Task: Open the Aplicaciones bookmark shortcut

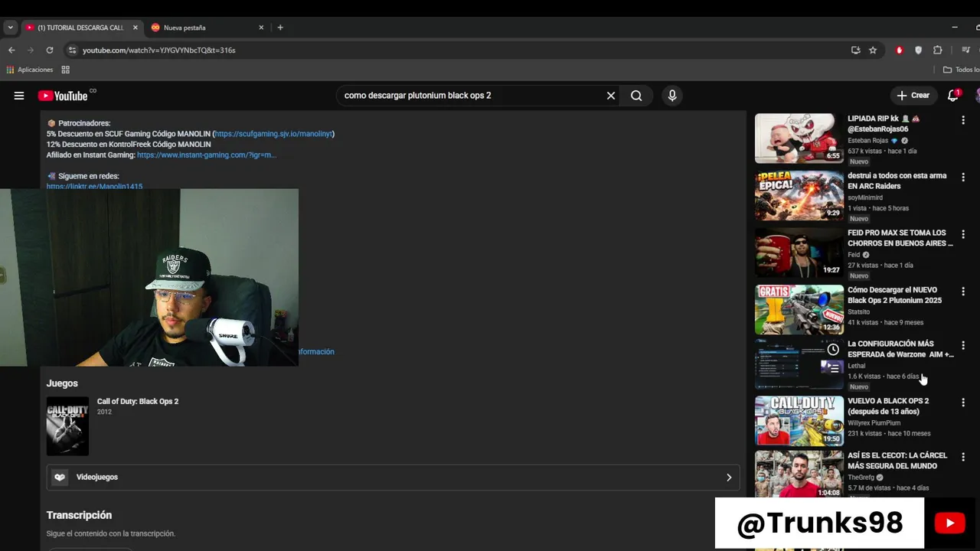Action: pos(30,70)
